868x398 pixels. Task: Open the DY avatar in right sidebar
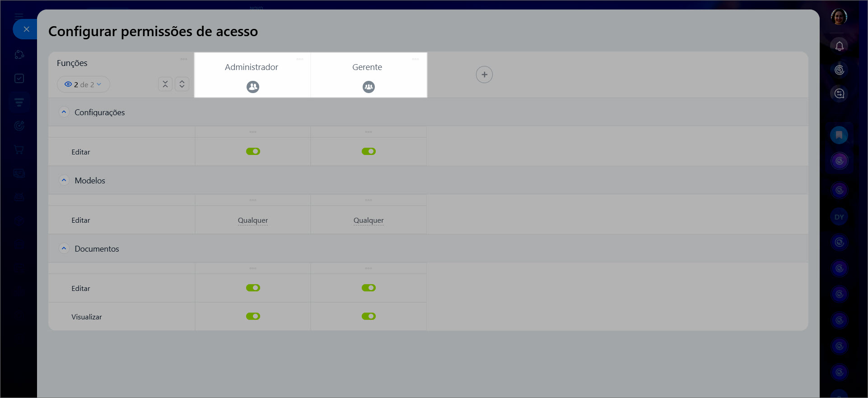point(839,217)
